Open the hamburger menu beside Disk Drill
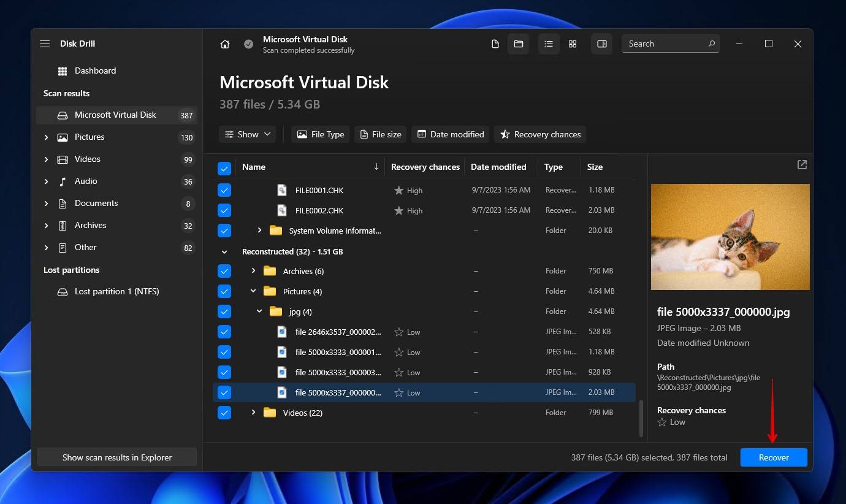This screenshot has width=846, height=504. (45, 44)
